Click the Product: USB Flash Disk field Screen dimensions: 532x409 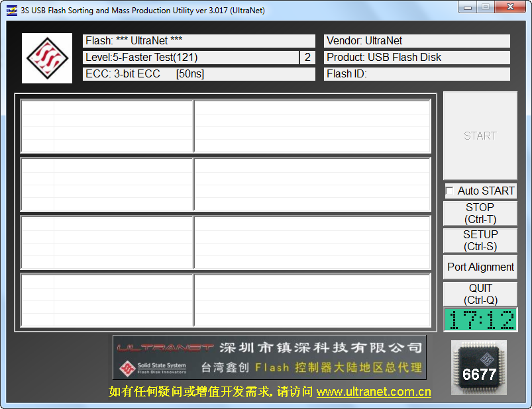point(417,58)
